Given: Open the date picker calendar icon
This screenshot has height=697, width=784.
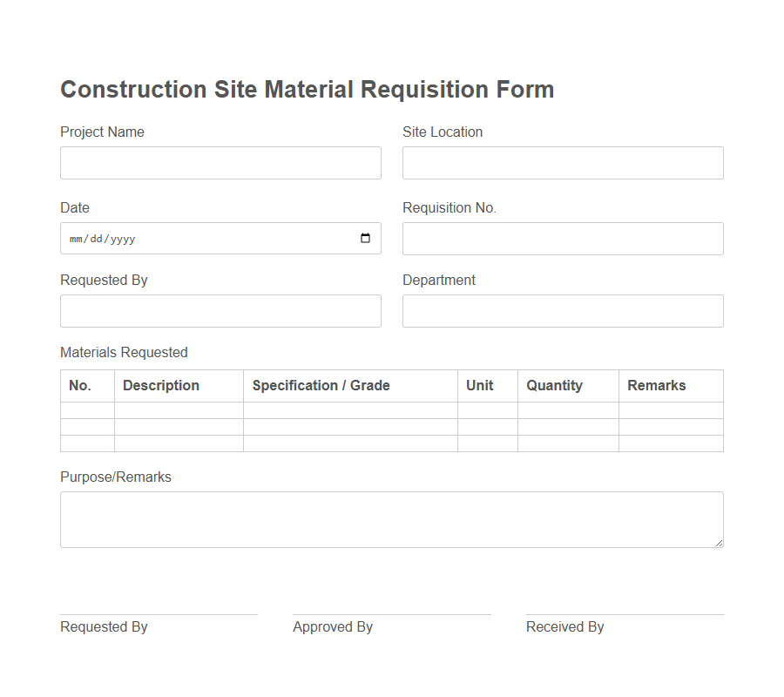Looking at the screenshot, I should pyautogui.click(x=365, y=238).
